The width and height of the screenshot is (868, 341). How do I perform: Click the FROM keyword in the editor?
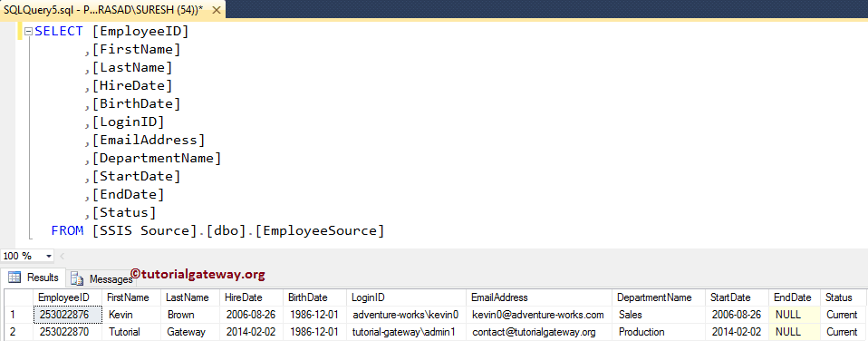(x=67, y=230)
